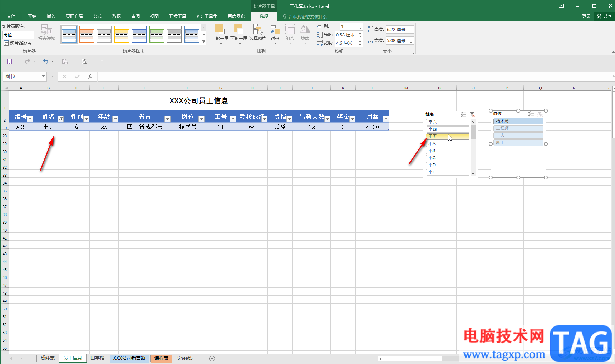Open 省市 column filter dropdown

click(167, 119)
